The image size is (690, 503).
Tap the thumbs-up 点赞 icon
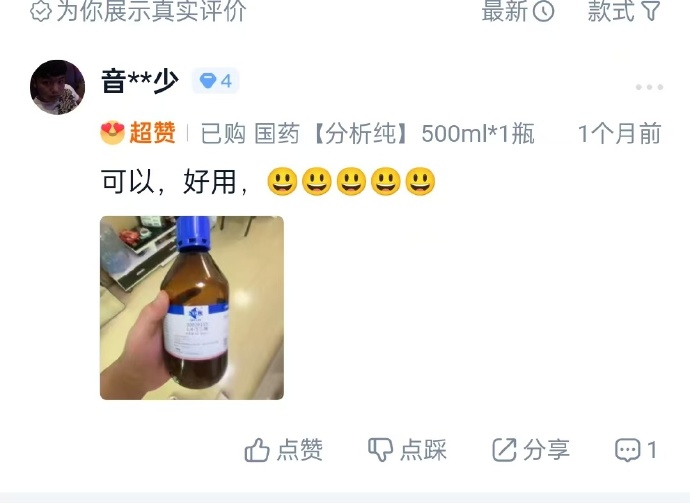(x=257, y=450)
